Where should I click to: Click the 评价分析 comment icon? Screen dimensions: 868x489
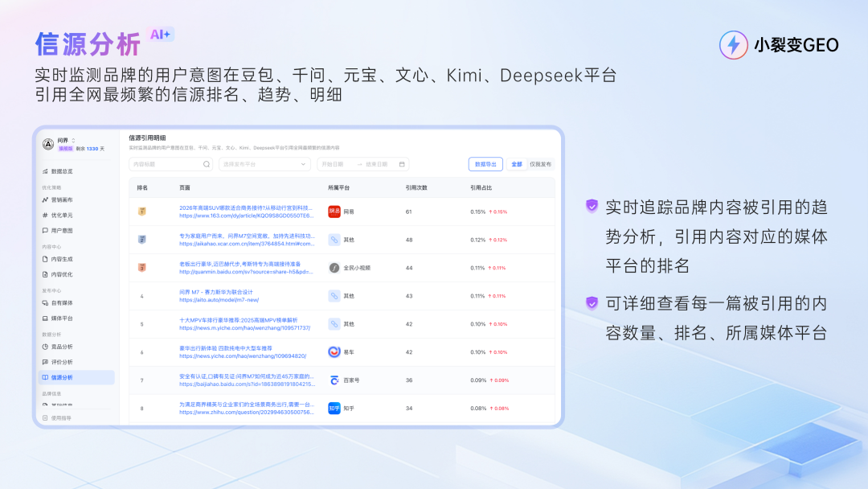tap(45, 362)
